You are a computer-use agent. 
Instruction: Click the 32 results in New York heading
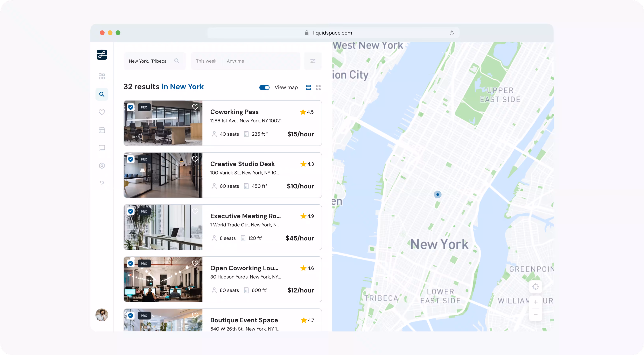163,86
